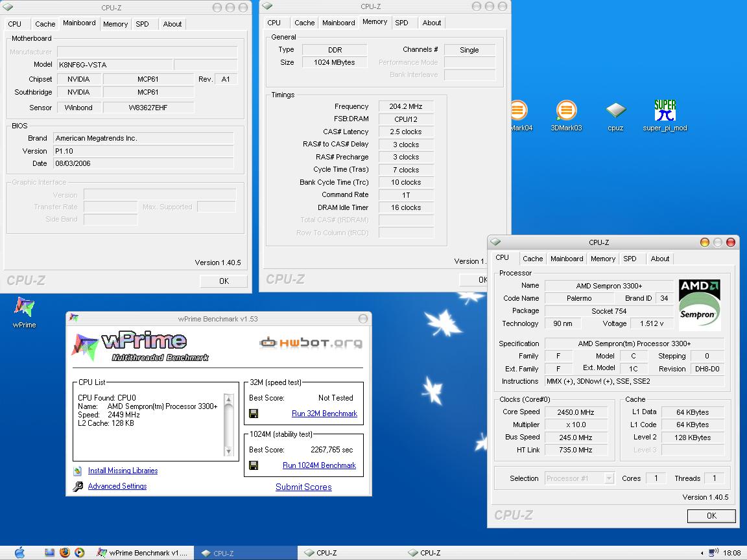This screenshot has width=747, height=560.
Task: Open Advanced Settings link
Action: point(117,486)
